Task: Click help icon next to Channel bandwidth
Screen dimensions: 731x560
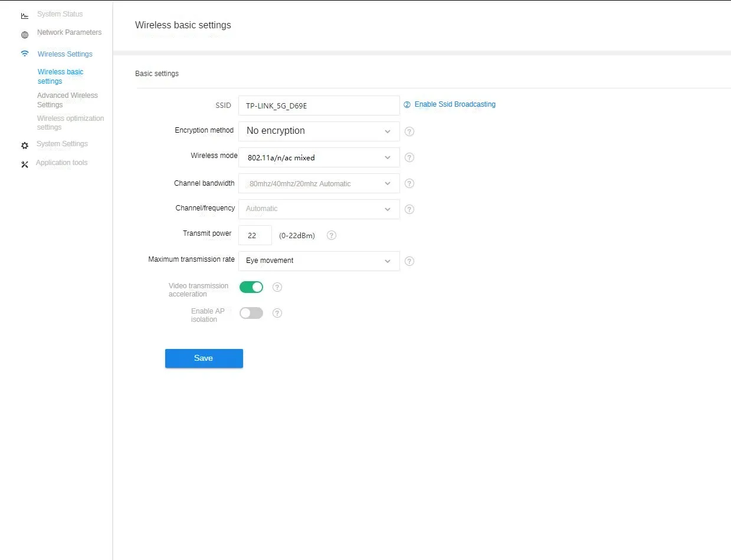Action: coord(409,183)
